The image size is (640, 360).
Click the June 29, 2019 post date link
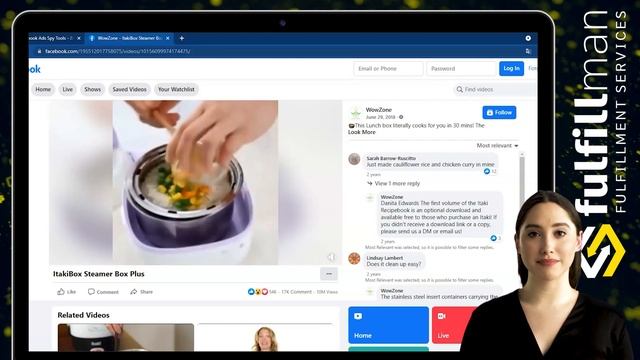381,117
